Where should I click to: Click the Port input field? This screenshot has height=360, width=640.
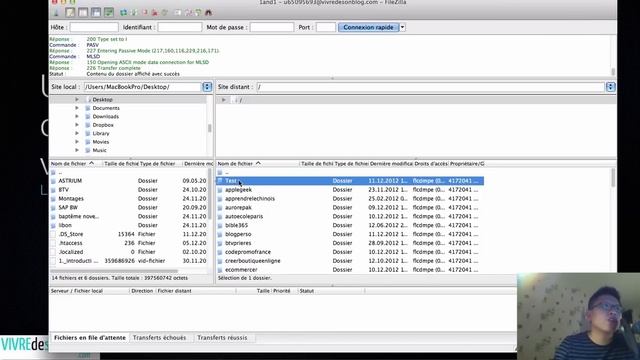point(326,27)
